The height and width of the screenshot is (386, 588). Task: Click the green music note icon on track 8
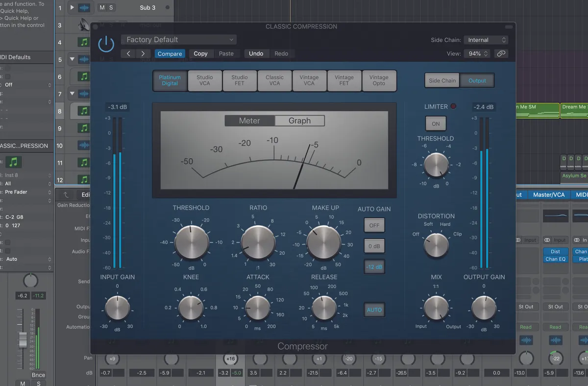(x=84, y=111)
